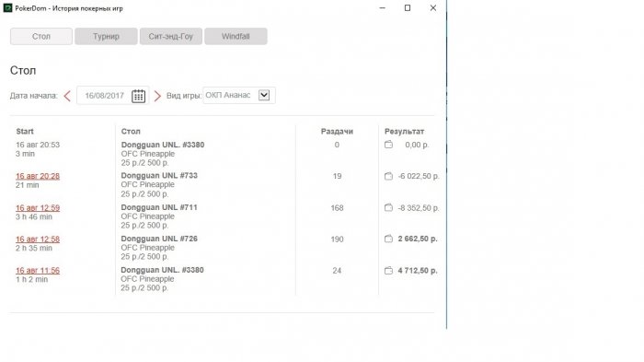Open the 16 авг 11:56 session link

pyautogui.click(x=38, y=270)
